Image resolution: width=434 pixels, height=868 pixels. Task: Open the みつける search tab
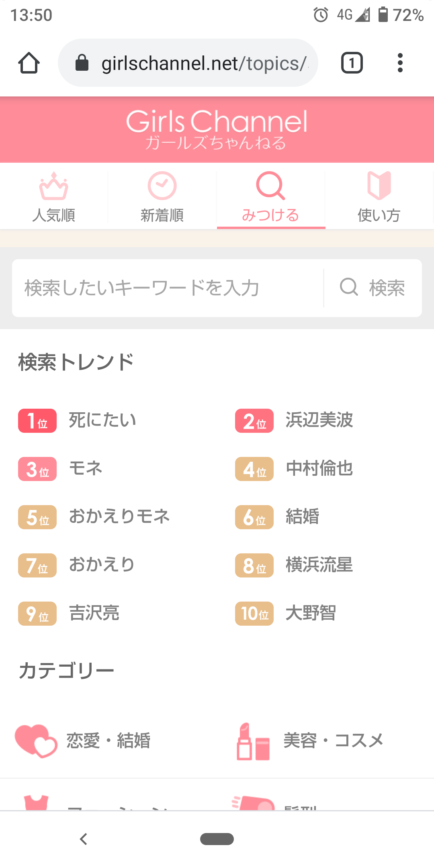coord(271,197)
